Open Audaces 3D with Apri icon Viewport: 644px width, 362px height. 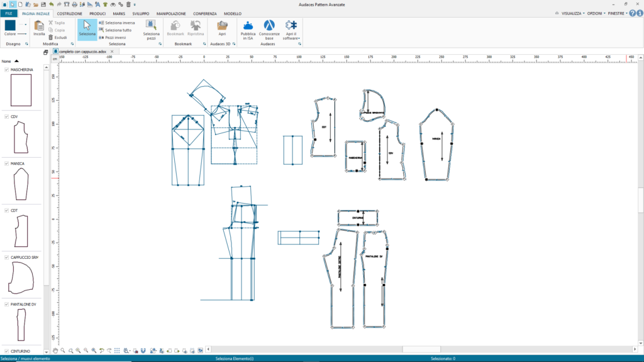pyautogui.click(x=222, y=26)
